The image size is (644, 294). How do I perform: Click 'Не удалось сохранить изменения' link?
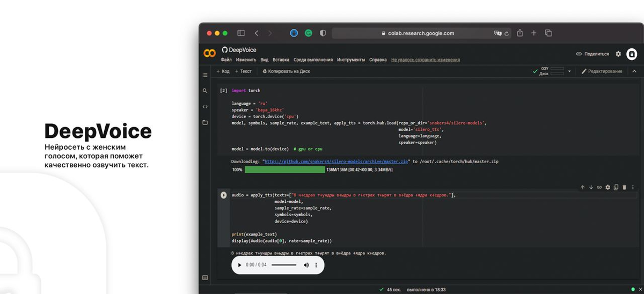coord(425,60)
